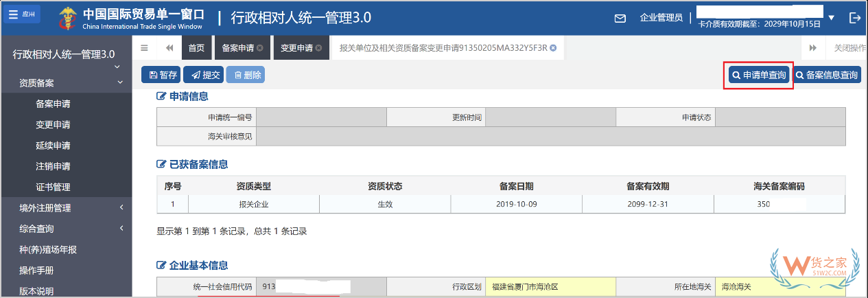This screenshot has width=868, height=298.
Task: Click the 提交 submit button
Action: [204, 75]
